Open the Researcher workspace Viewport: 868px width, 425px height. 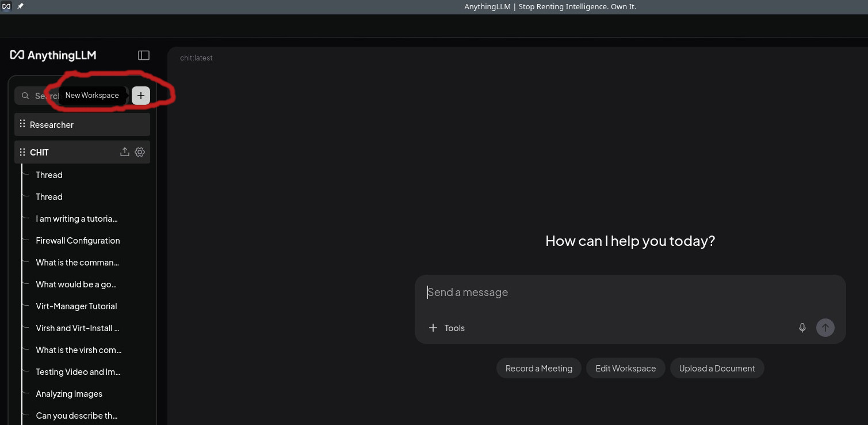click(x=82, y=124)
